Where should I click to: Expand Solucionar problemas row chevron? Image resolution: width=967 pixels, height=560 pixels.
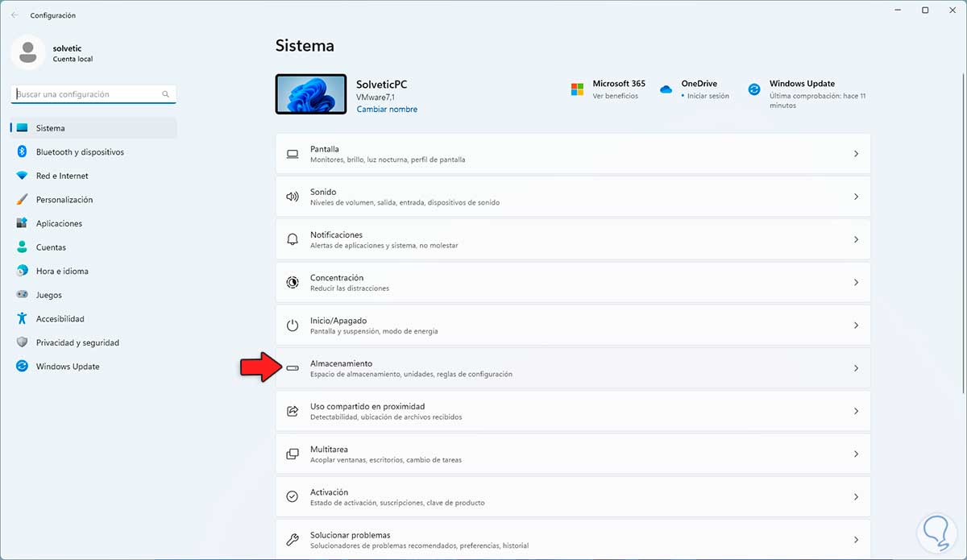click(856, 540)
